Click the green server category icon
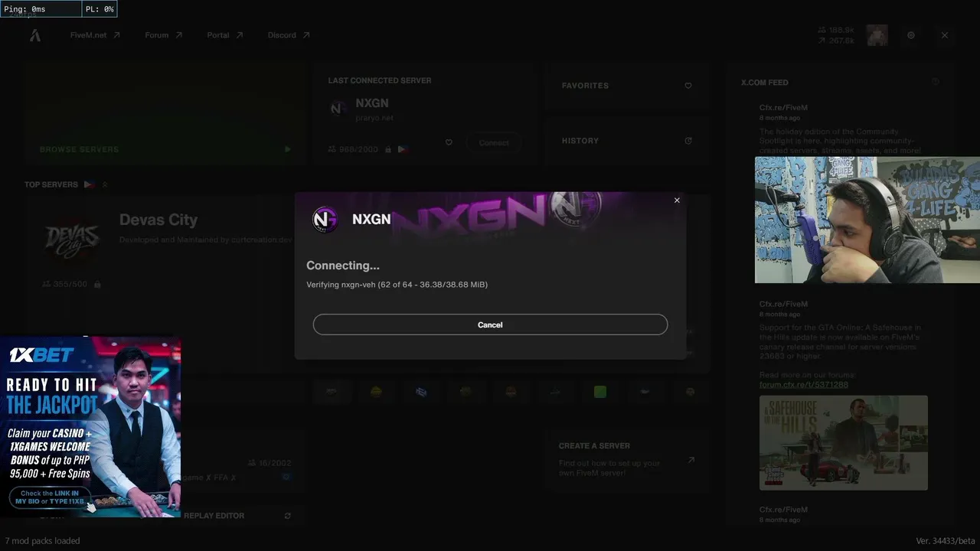980x551 pixels. click(x=600, y=392)
